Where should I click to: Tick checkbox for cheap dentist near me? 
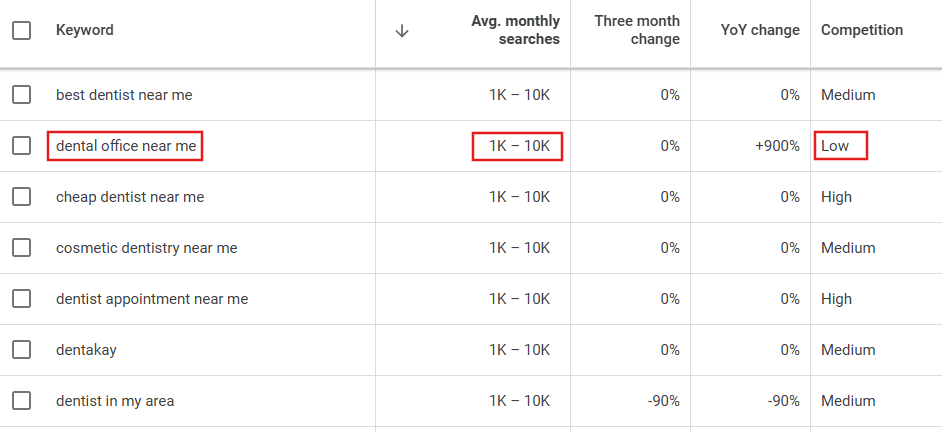click(22, 196)
